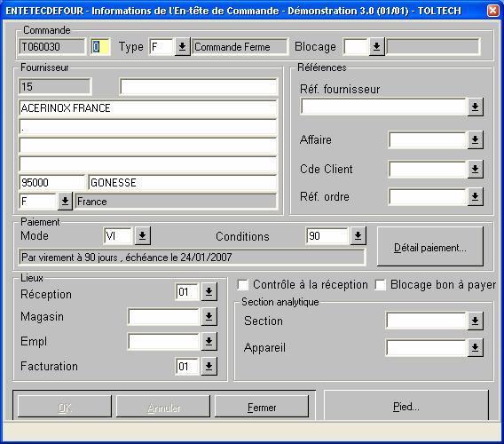The width and height of the screenshot is (504, 444).
Task: Enable Contrôle à la réception checkbox
Action: click(x=242, y=285)
